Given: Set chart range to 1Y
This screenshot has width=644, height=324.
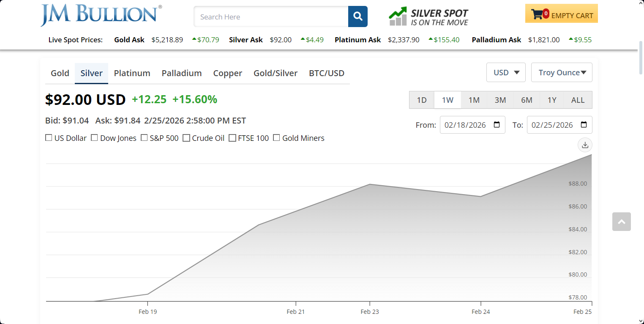Looking at the screenshot, I should (x=552, y=100).
